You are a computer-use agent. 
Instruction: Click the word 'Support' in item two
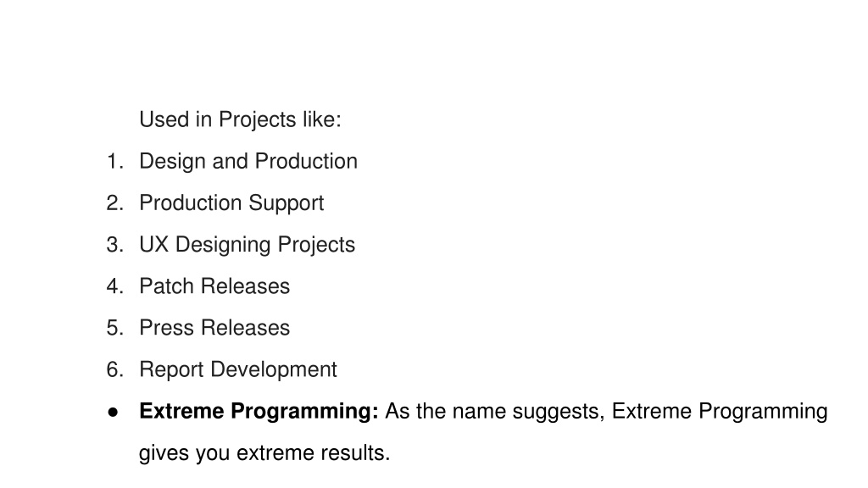pyautogui.click(x=287, y=203)
